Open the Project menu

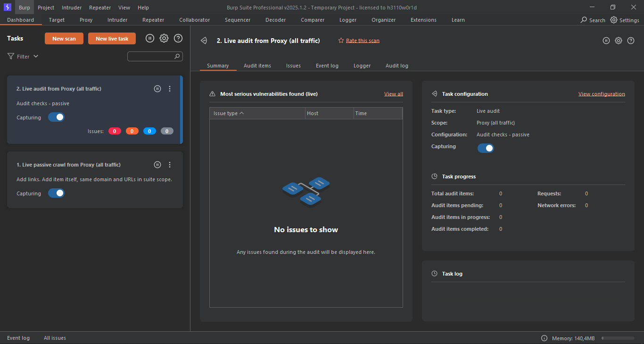[x=46, y=7]
